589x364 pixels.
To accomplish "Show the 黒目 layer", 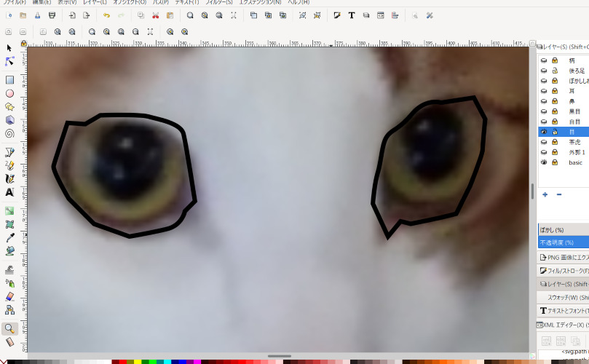I will 544,111.
